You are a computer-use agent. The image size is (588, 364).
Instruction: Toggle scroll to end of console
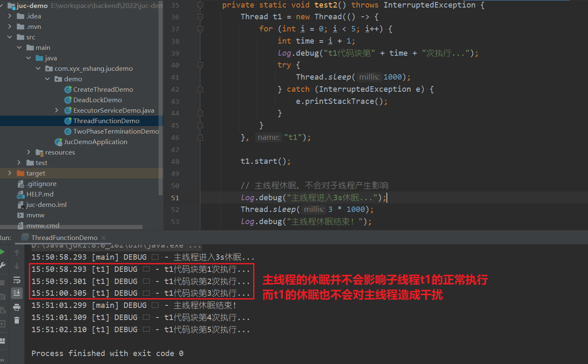[17, 293]
